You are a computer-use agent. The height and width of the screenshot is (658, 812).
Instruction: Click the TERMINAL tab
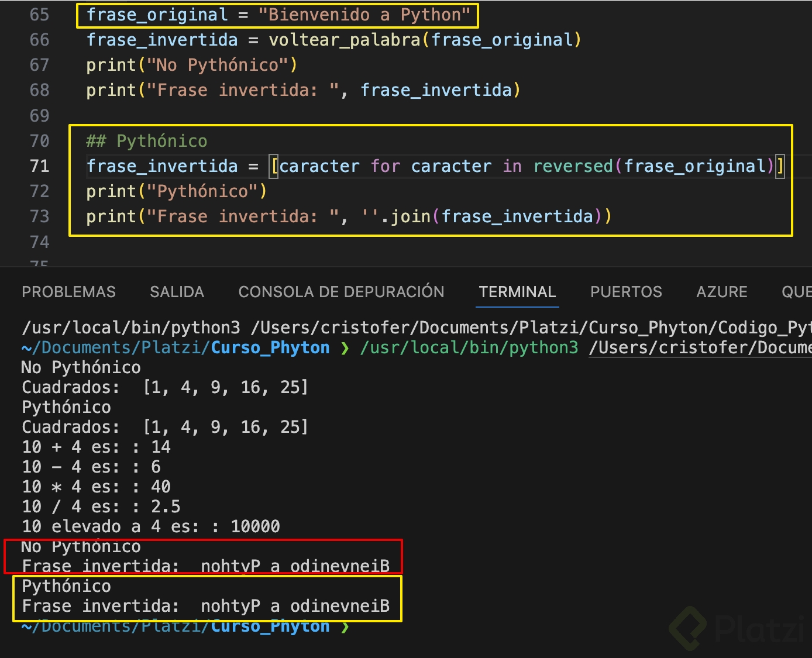517,292
